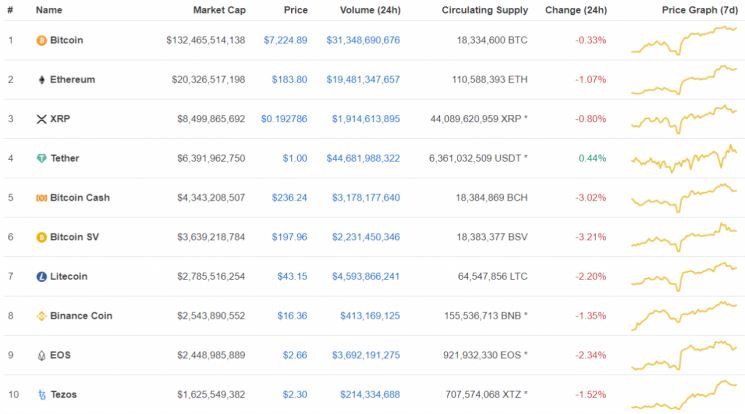
Task: Click the Bitcoin Cash logo icon
Action: [41, 198]
